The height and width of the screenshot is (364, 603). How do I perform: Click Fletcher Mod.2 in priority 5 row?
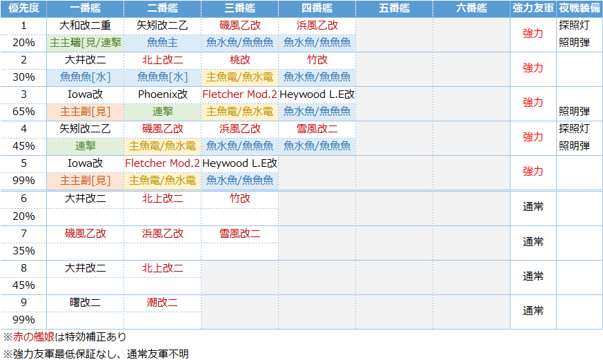tap(162, 163)
